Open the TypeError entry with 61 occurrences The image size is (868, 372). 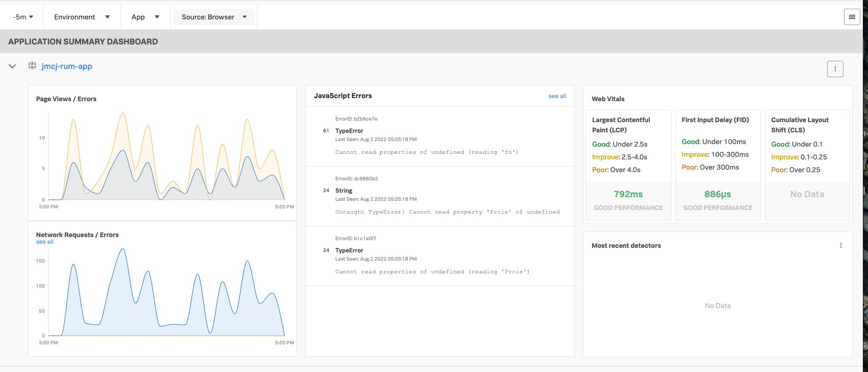coord(349,131)
